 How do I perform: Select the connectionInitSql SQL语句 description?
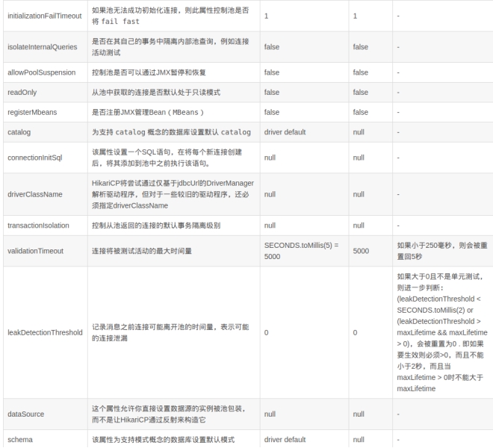167,158
